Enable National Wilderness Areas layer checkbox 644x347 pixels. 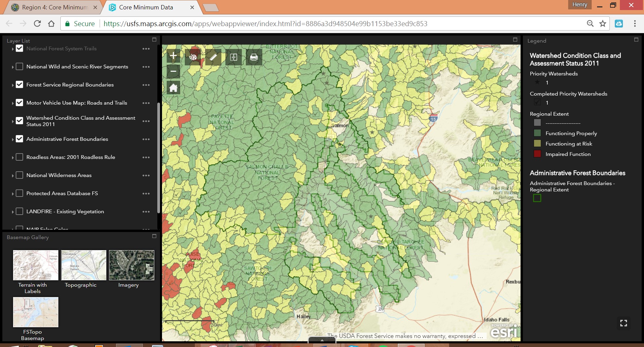coord(19,175)
